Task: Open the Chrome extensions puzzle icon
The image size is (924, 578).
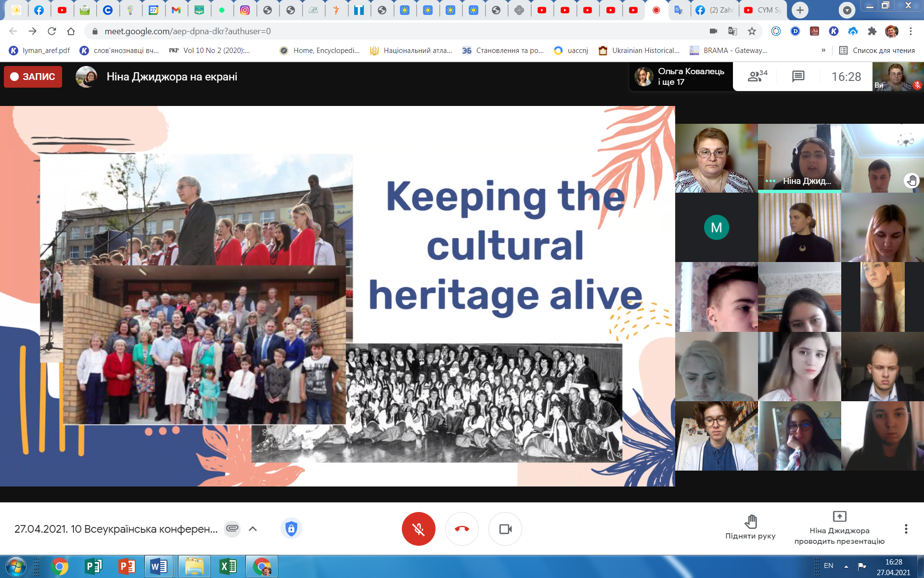Action: (x=872, y=31)
